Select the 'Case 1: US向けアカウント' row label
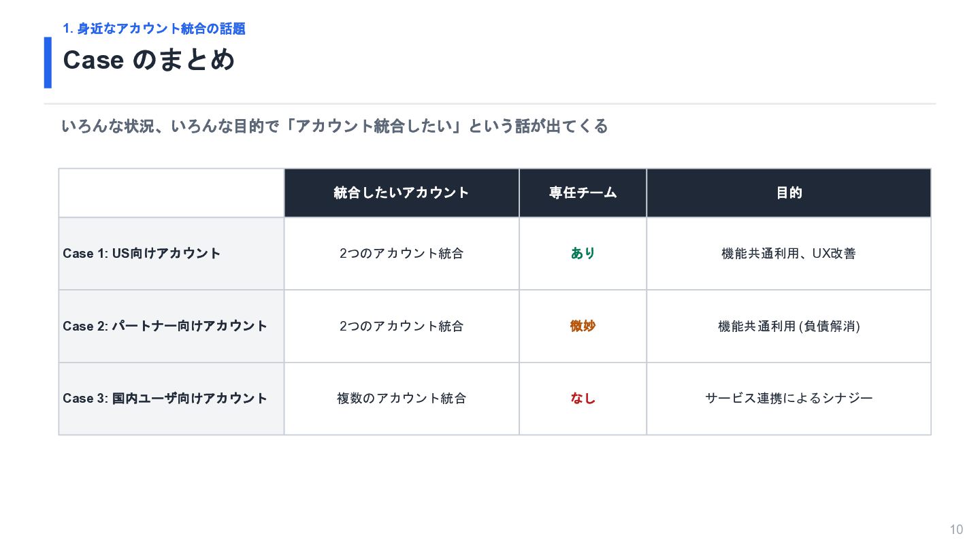Screen dimensions: 980x551 tap(142, 253)
